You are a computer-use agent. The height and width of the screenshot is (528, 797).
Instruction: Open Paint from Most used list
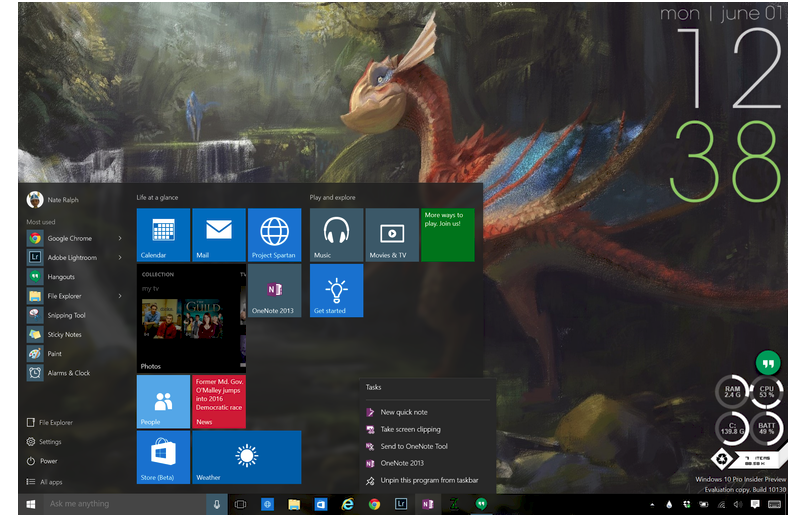coord(75,354)
